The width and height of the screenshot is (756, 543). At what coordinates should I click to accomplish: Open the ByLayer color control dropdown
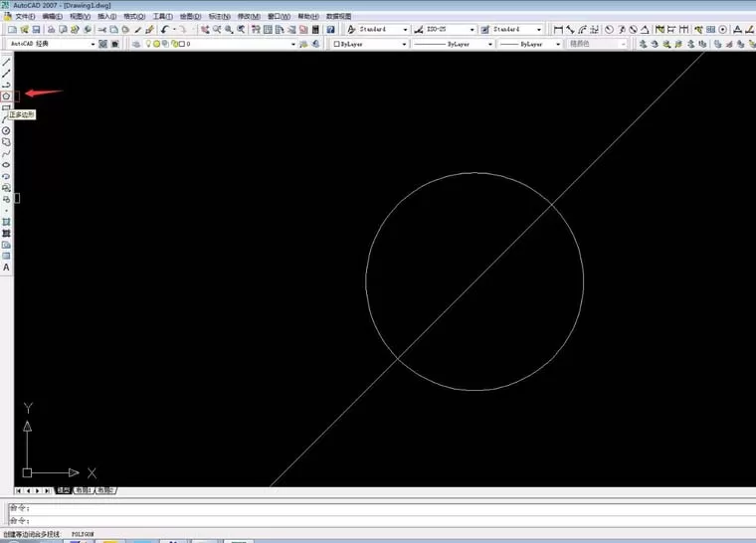coord(370,44)
